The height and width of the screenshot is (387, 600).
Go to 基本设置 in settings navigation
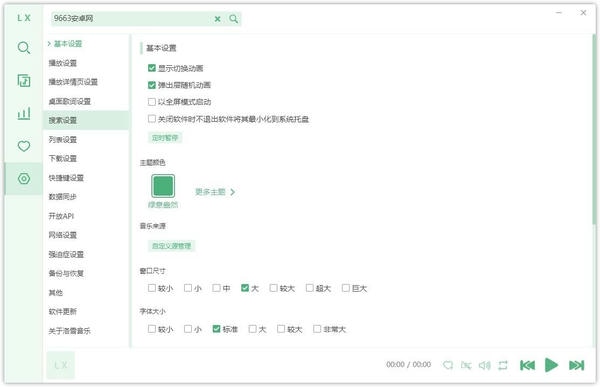pos(68,44)
